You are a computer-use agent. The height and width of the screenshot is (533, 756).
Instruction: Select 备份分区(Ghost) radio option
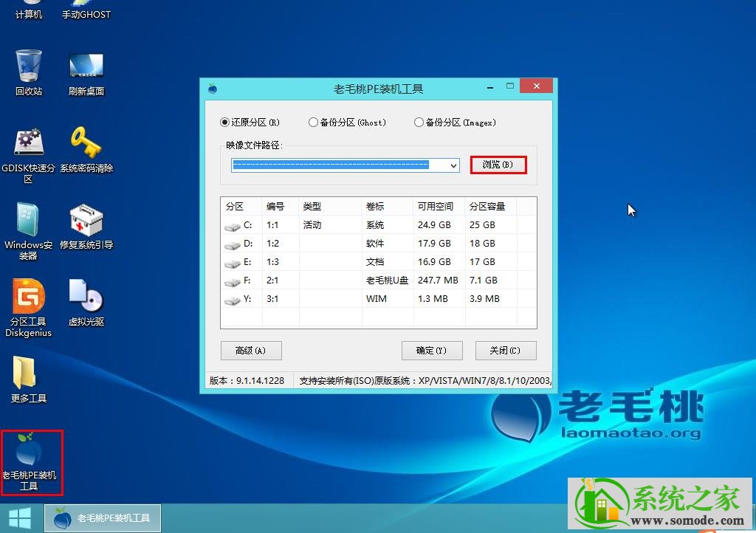(313, 123)
